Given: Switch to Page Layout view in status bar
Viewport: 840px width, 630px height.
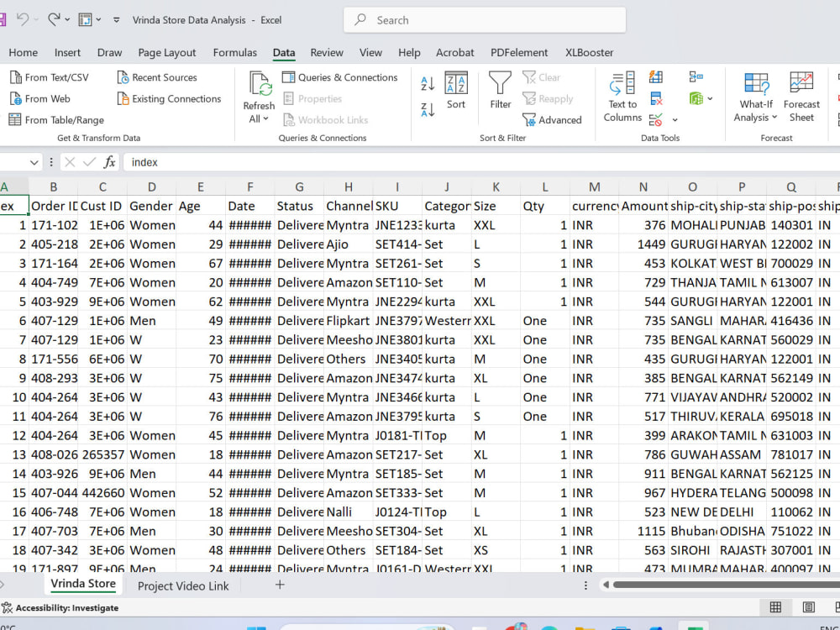Looking at the screenshot, I should (808, 607).
